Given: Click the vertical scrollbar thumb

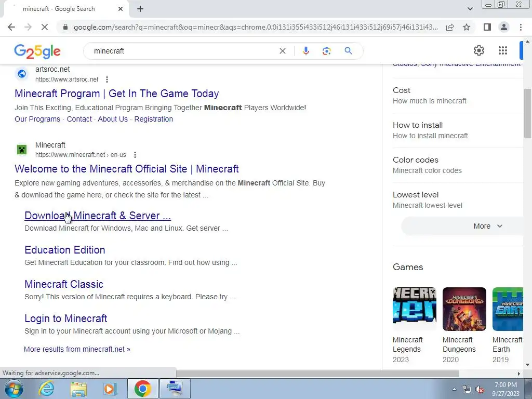Looking at the screenshot, I should [x=527, y=113].
